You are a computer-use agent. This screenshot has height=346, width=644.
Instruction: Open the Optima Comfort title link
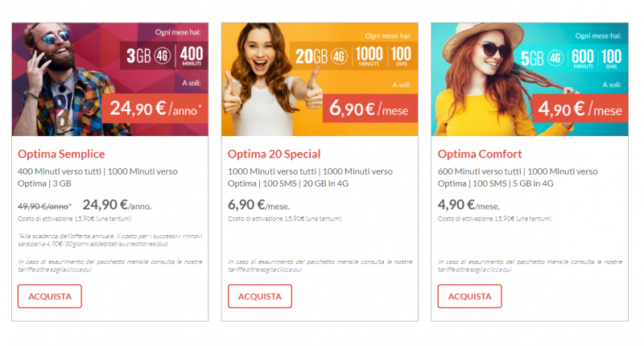pyautogui.click(x=480, y=154)
